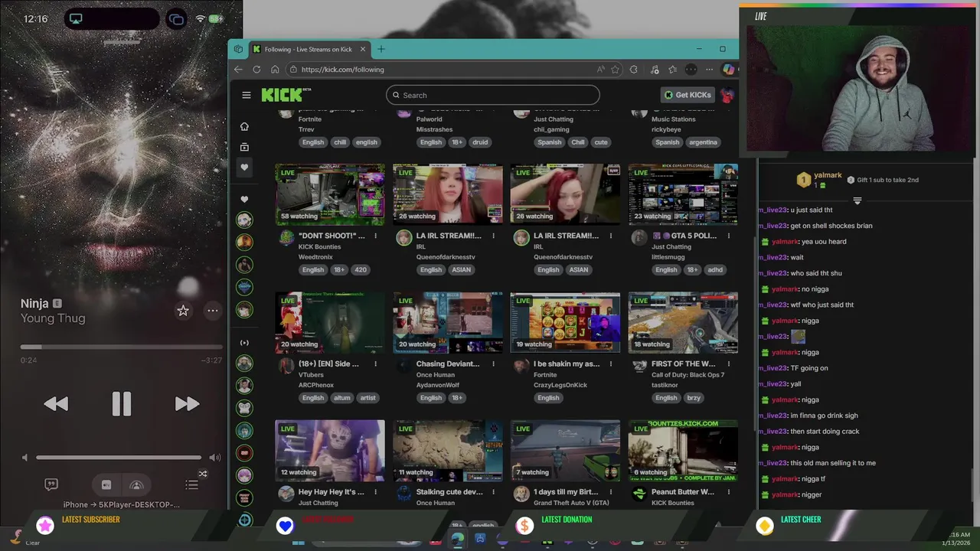This screenshot has width=980, height=551.
Task: Adjust the music player volume slider
Action: coord(119,458)
